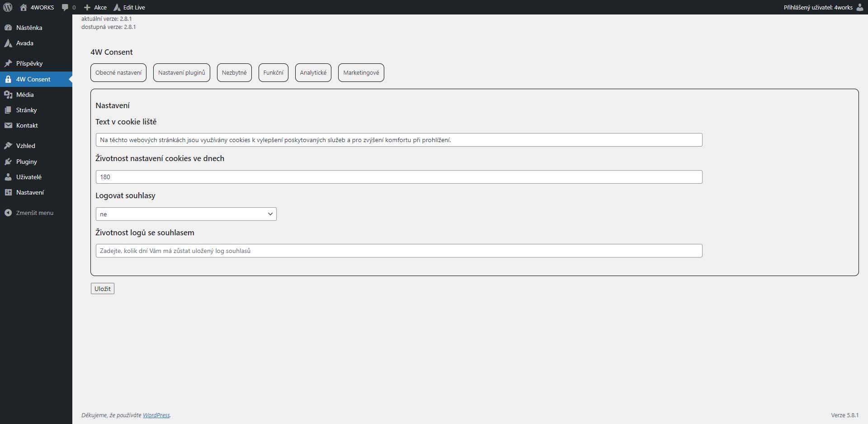Switch to the Nezbytné tab
868x424 pixels.
point(234,72)
